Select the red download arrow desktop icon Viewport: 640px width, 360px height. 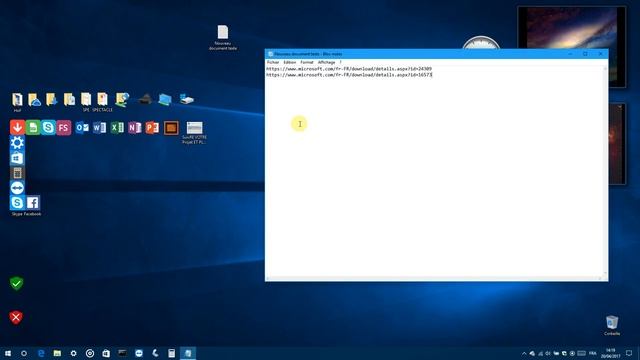tap(17, 127)
